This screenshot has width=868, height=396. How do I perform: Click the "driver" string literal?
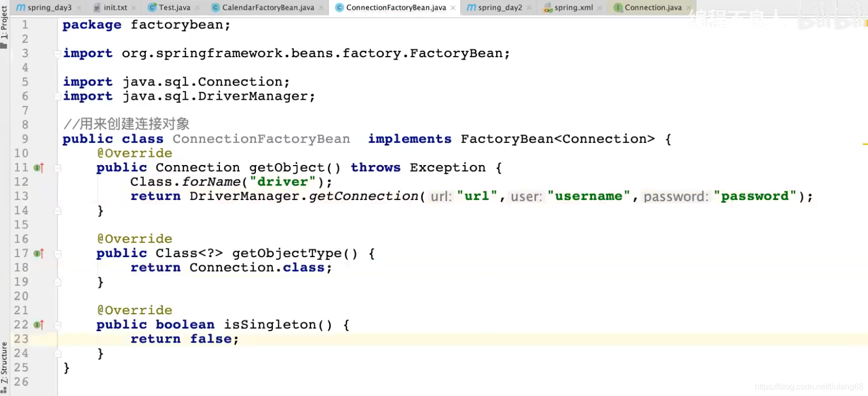pos(283,182)
